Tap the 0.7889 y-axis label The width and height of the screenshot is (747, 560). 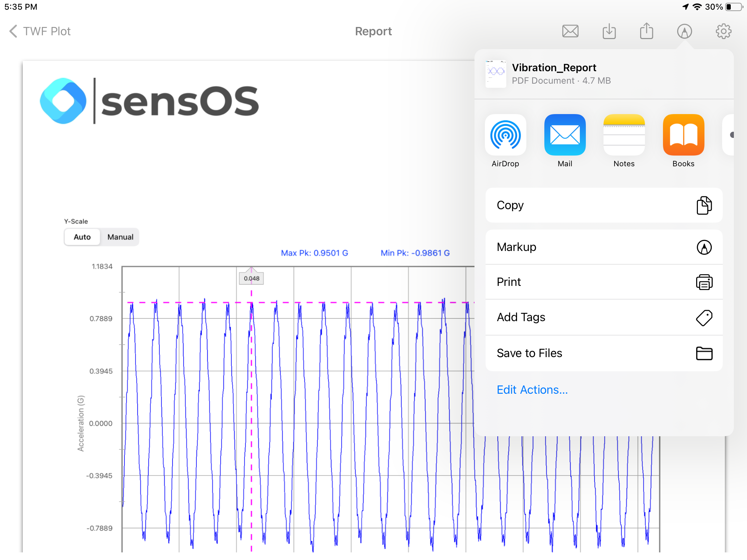101,318
